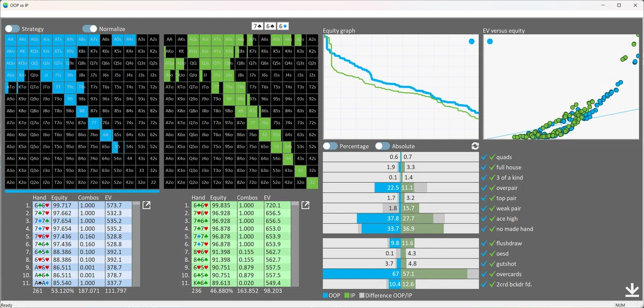Sort IP hand list by Hand header
Image resolution: width=644 pixels, height=308 pixels.
click(x=199, y=197)
